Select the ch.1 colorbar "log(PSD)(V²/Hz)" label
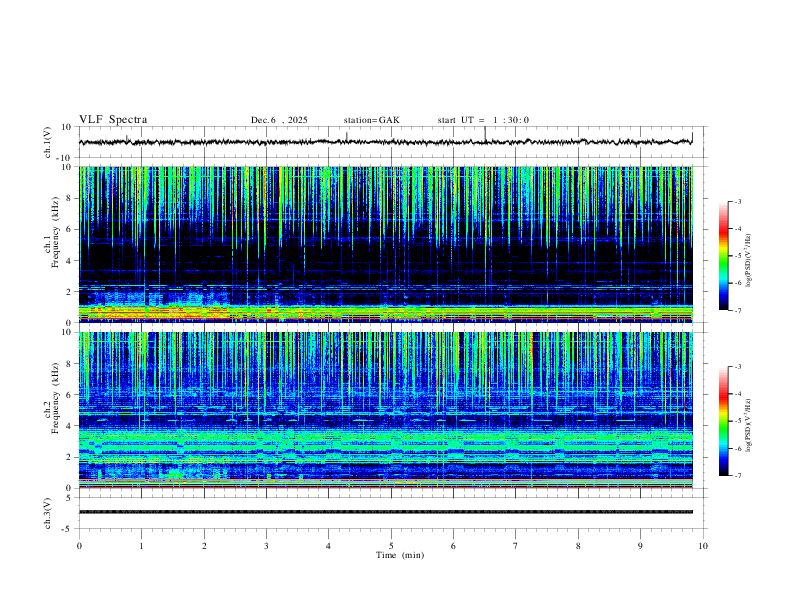The image size is (792, 612). click(748, 261)
